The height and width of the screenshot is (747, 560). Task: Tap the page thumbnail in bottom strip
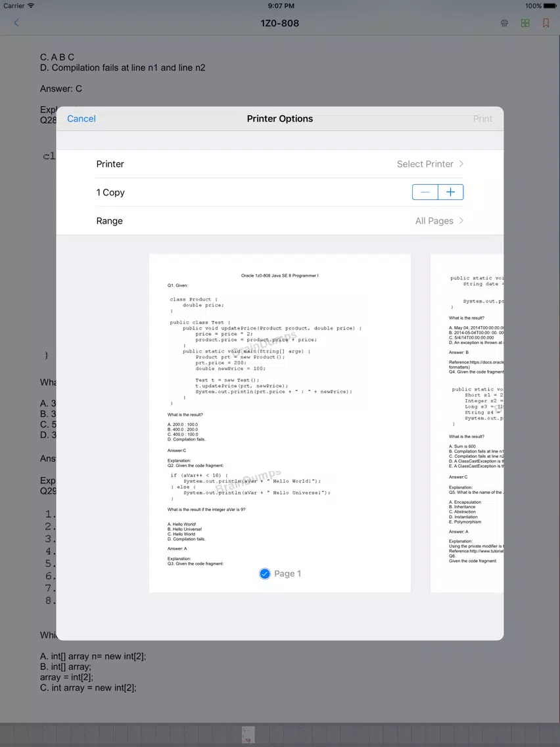(248, 735)
